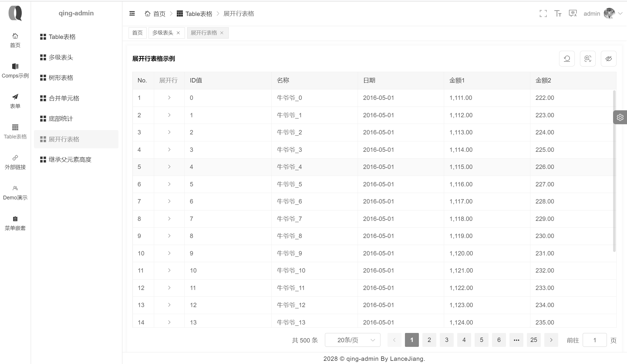This screenshot has width=627, height=364.
Task: Switch to 多级表头 tab
Action: coord(163,33)
